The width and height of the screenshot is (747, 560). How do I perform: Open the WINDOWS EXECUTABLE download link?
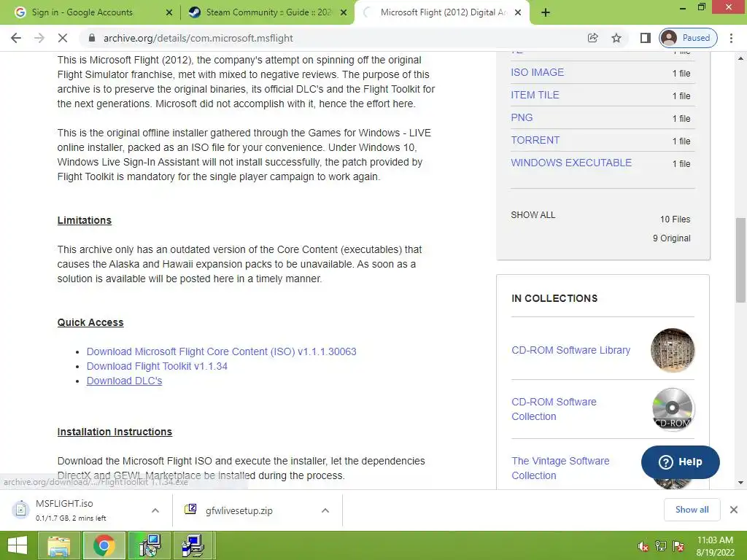[571, 163]
